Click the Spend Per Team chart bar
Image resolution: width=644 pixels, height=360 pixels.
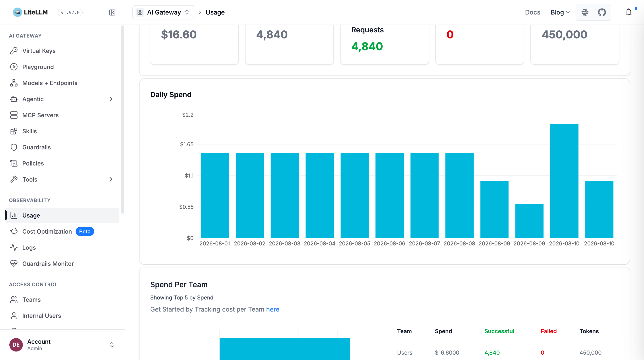pos(285,349)
